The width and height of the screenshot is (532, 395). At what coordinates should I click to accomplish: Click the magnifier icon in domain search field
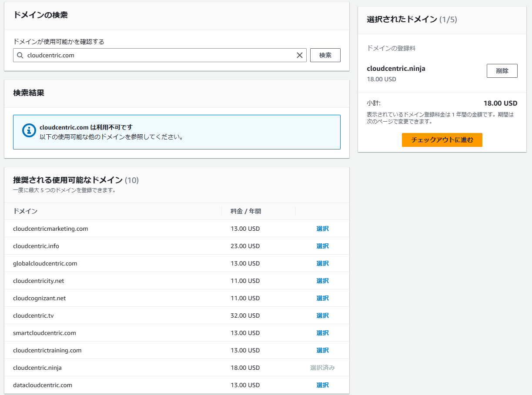point(20,55)
